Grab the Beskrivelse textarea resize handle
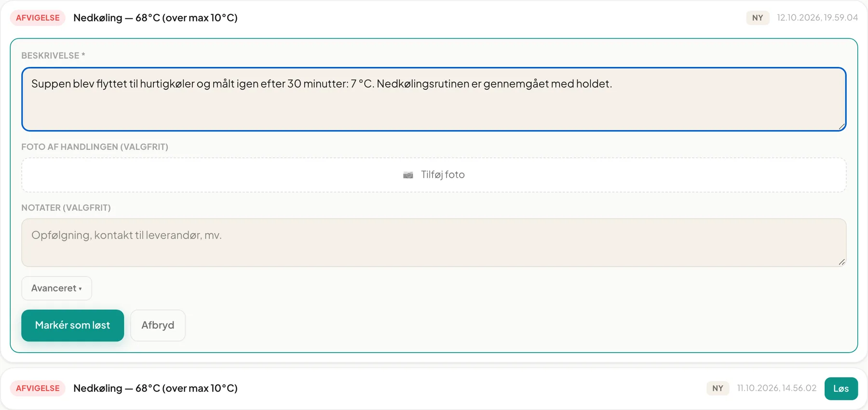 (x=841, y=127)
